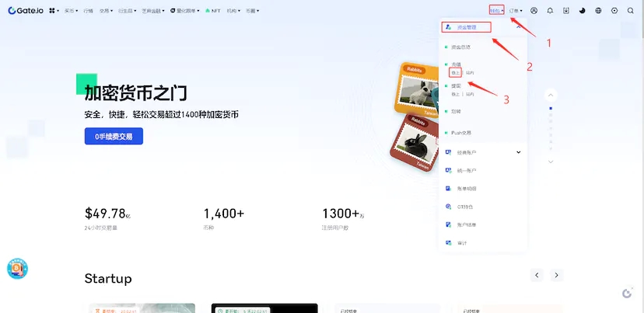Image resolution: width=644 pixels, height=313 pixels.
Task: Open the language globe icon
Action: coord(598,11)
